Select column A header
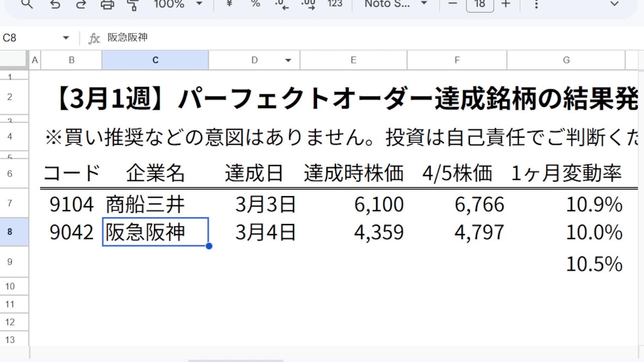644x362 pixels. tap(35, 60)
